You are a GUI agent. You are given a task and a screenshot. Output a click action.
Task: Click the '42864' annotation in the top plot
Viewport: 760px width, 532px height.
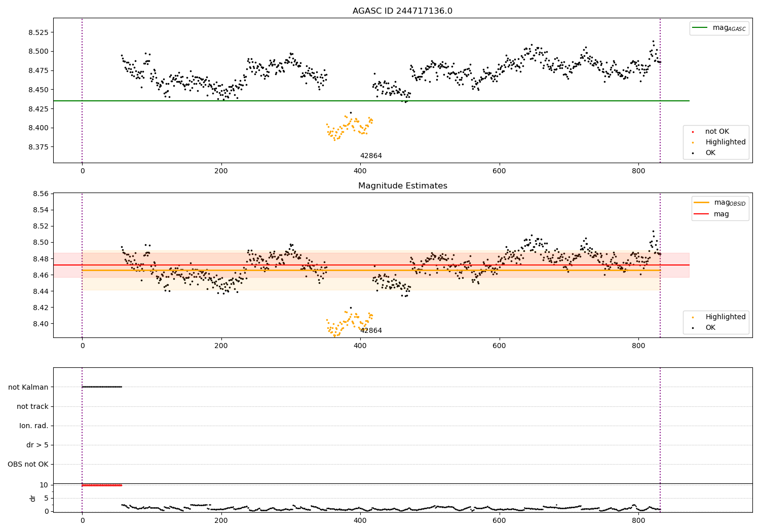[371, 156]
